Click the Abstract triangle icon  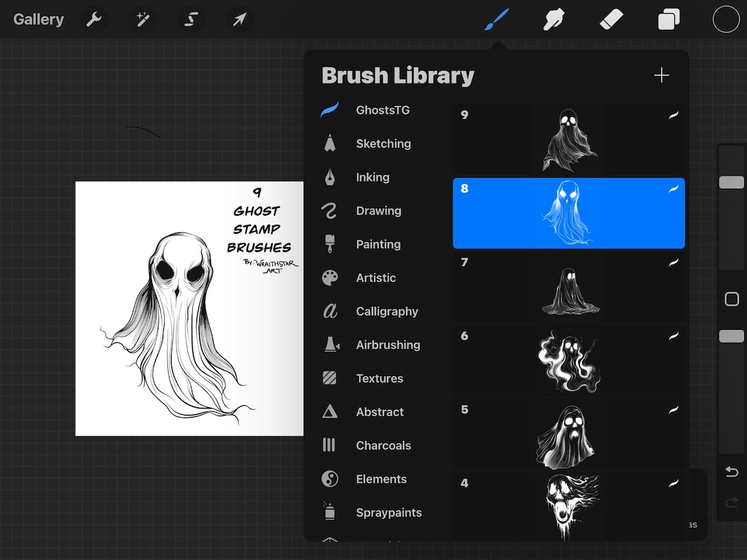(x=330, y=411)
